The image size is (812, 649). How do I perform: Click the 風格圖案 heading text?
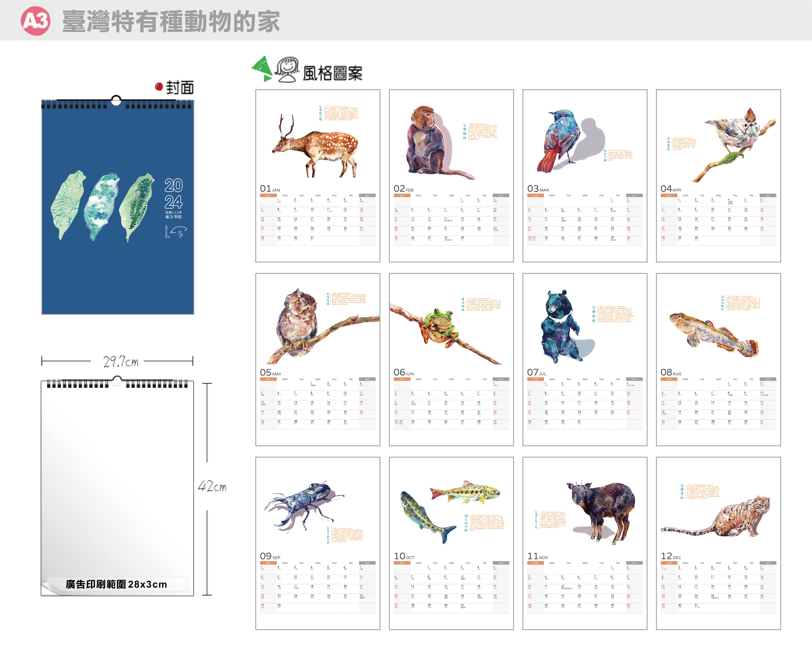click(333, 73)
